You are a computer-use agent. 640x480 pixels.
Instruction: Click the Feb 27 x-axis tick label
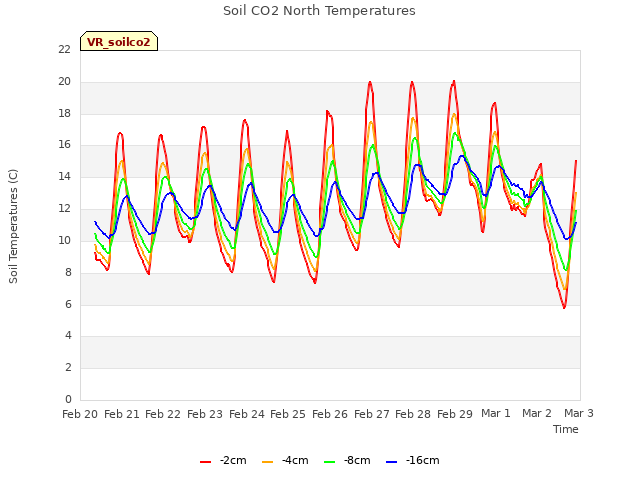click(x=372, y=414)
